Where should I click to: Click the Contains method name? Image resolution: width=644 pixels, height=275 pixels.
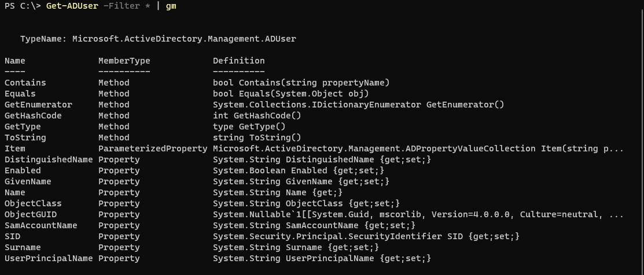(x=25, y=83)
